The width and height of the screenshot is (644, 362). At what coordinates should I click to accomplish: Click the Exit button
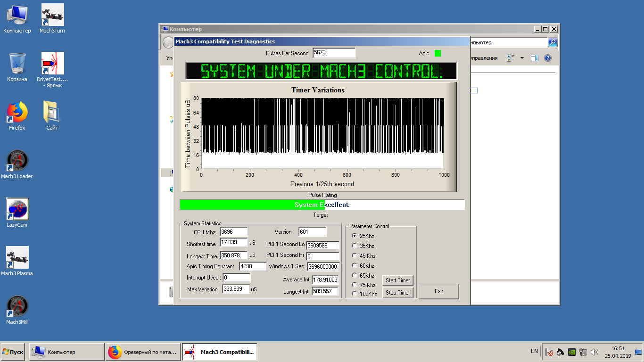[x=438, y=291]
